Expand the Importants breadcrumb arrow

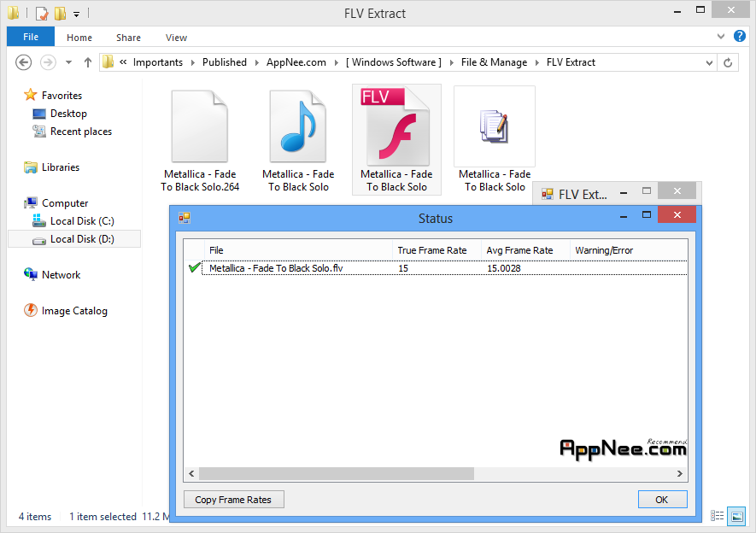click(x=193, y=62)
